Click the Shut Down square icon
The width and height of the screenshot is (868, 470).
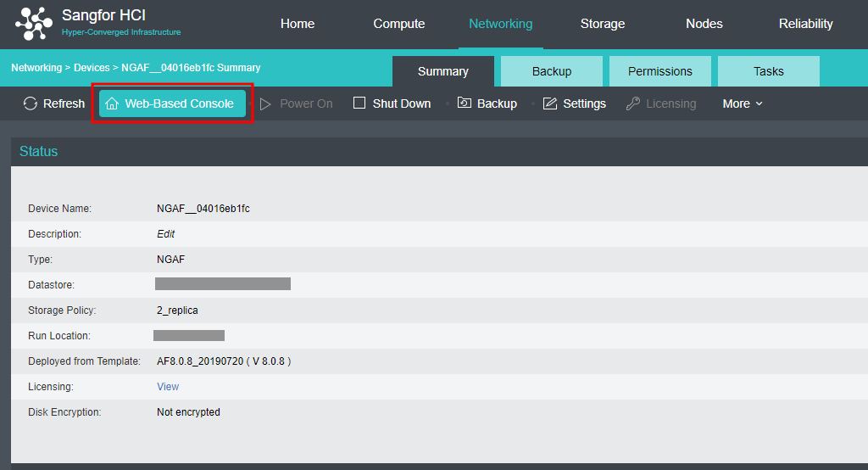359,104
